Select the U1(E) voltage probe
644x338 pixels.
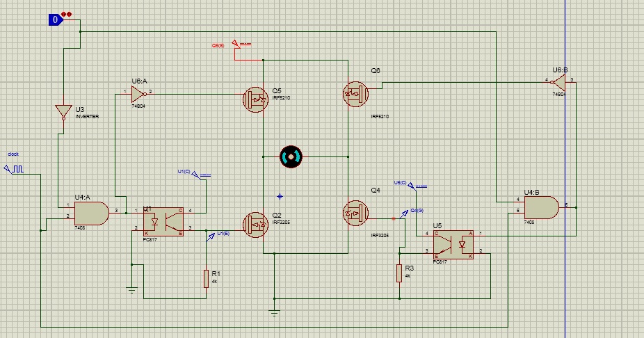211,236
